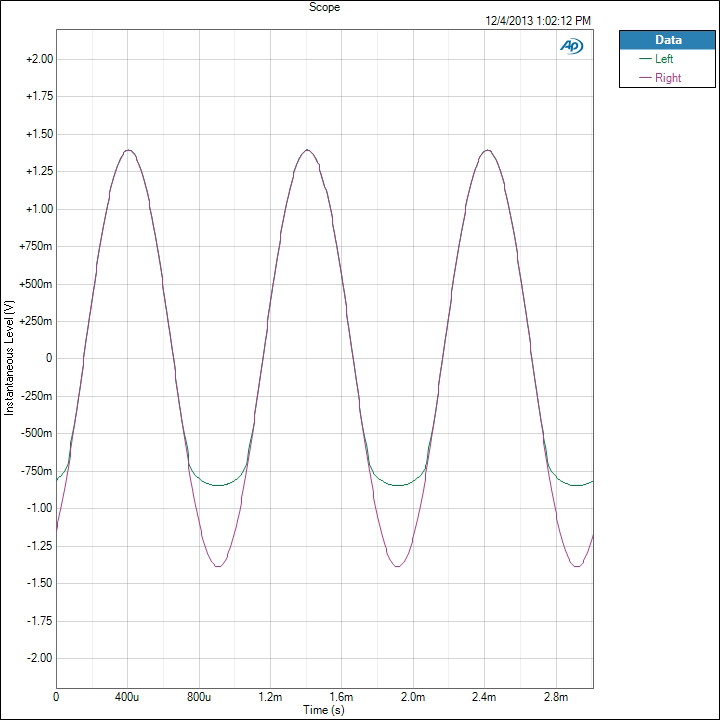The width and height of the screenshot is (720, 720).
Task: Click the Data legend header
Action: 667,40
